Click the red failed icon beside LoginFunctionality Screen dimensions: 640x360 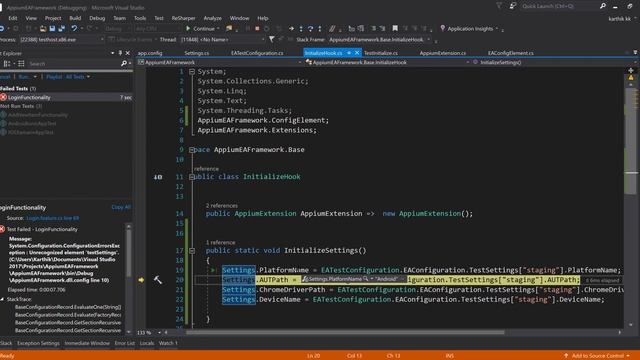[x=3, y=97]
